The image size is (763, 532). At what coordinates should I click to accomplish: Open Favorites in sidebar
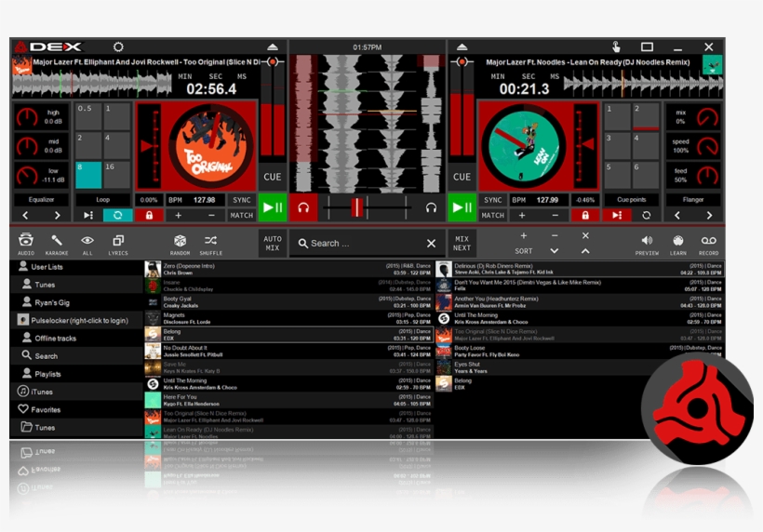(76, 409)
